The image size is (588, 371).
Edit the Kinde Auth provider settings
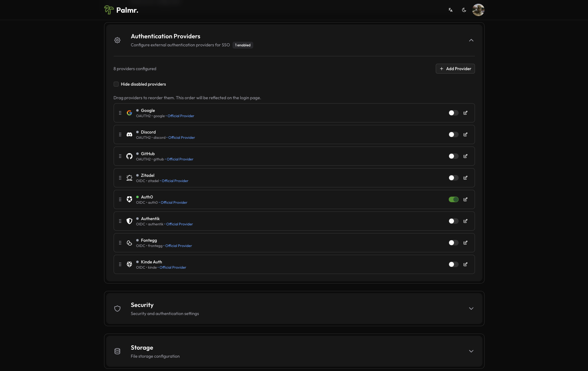coord(465,264)
